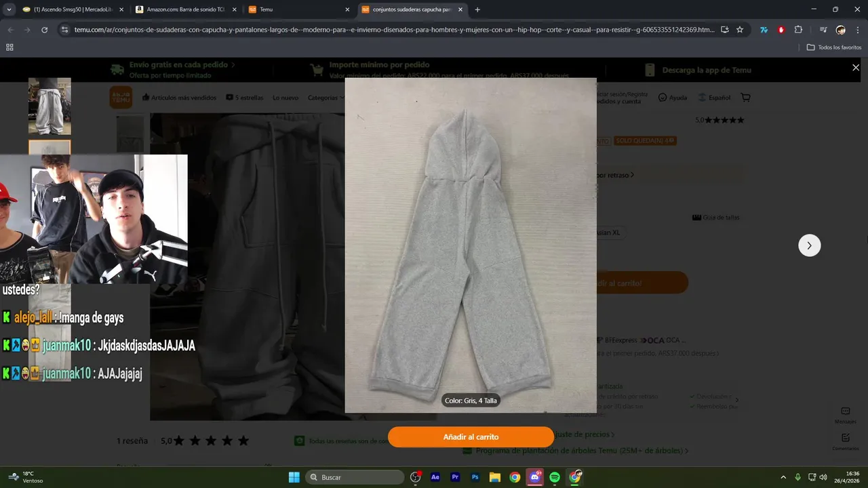Reload the page in Chrome
The width and height of the screenshot is (868, 488).
(x=45, y=30)
